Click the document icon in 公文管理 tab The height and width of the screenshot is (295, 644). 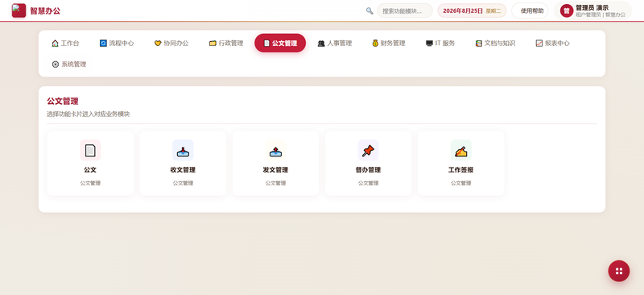tap(266, 44)
